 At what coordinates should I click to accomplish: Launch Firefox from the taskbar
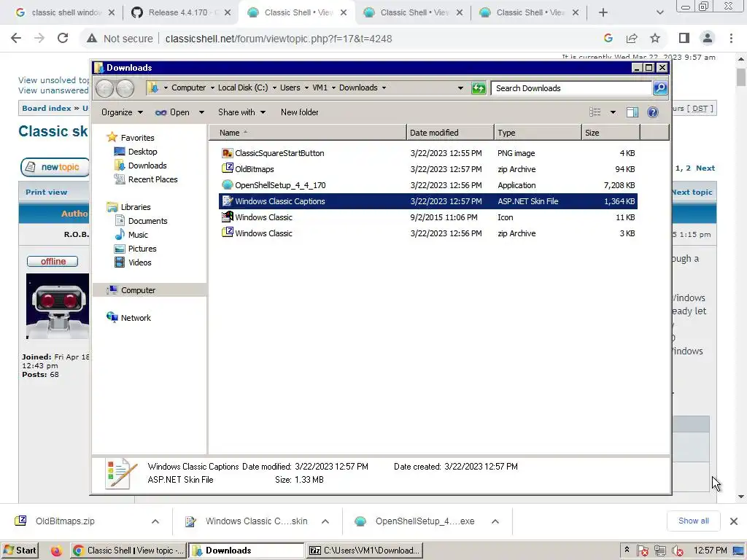point(56,551)
